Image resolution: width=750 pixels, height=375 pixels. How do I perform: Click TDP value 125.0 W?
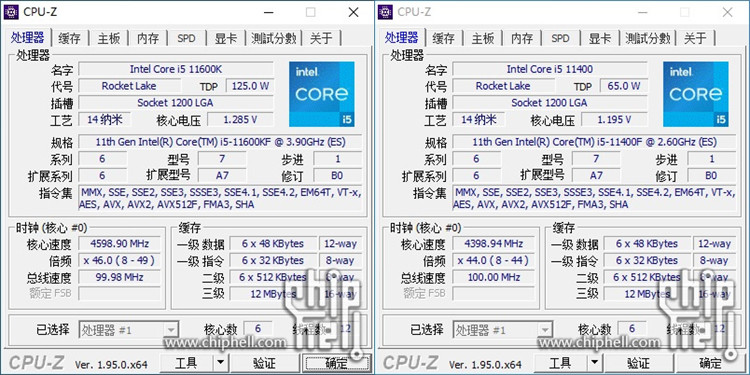coord(250,86)
